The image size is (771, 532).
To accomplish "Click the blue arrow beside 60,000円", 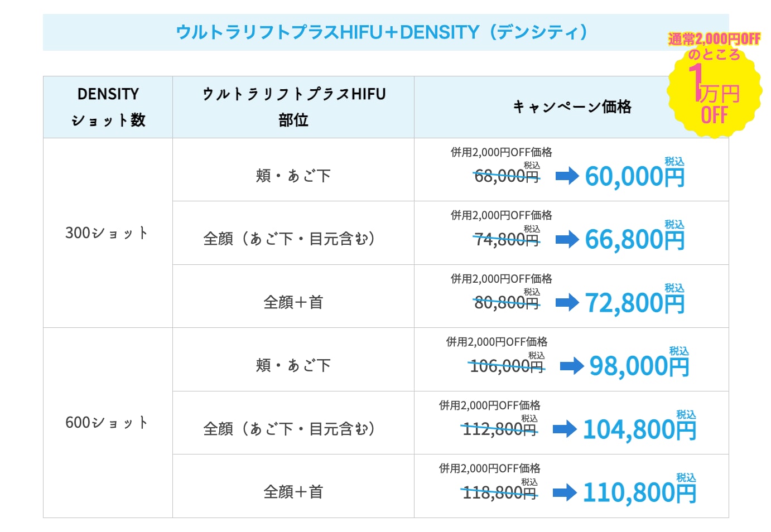I will tap(567, 177).
